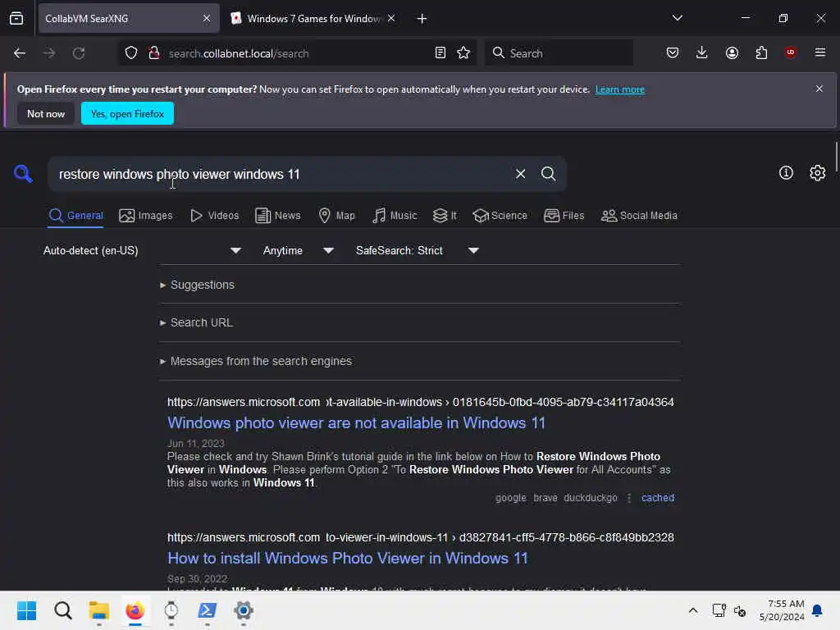The height and width of the screenshot is (630, 840).
Task: Open tracking protection shield icon
Action: coord(131,52)
